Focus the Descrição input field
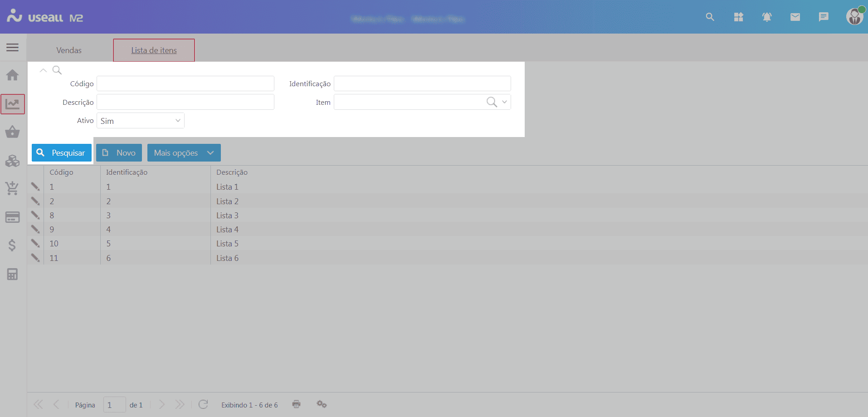This screenshot has width=868, height=417. [x=185, y=102]
